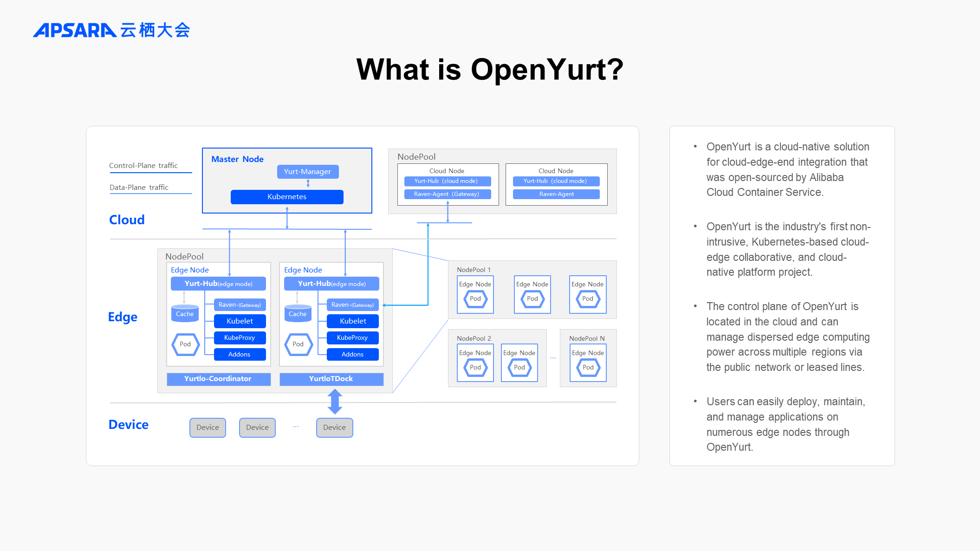Click the Kubelet box in Edge Node above Yurtlo-Coordinator
The image size is (980, 551).
click(240, 321)
